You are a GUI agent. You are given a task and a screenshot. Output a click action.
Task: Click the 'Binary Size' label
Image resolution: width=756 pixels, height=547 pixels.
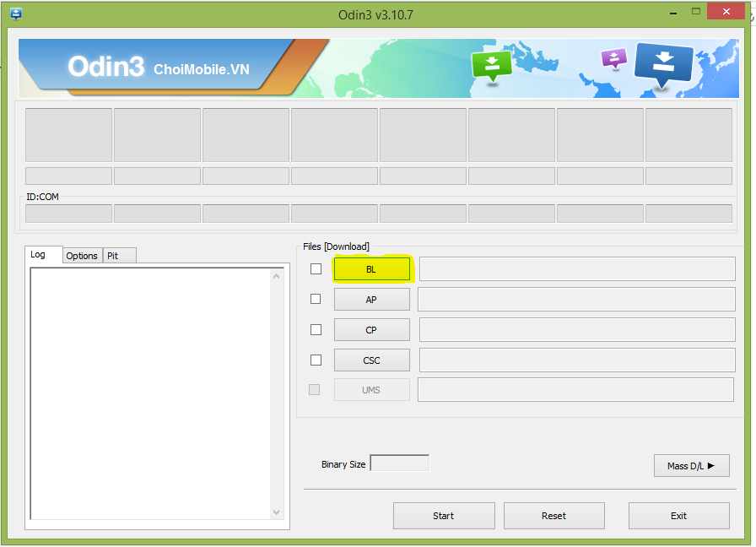coord(343,464)
